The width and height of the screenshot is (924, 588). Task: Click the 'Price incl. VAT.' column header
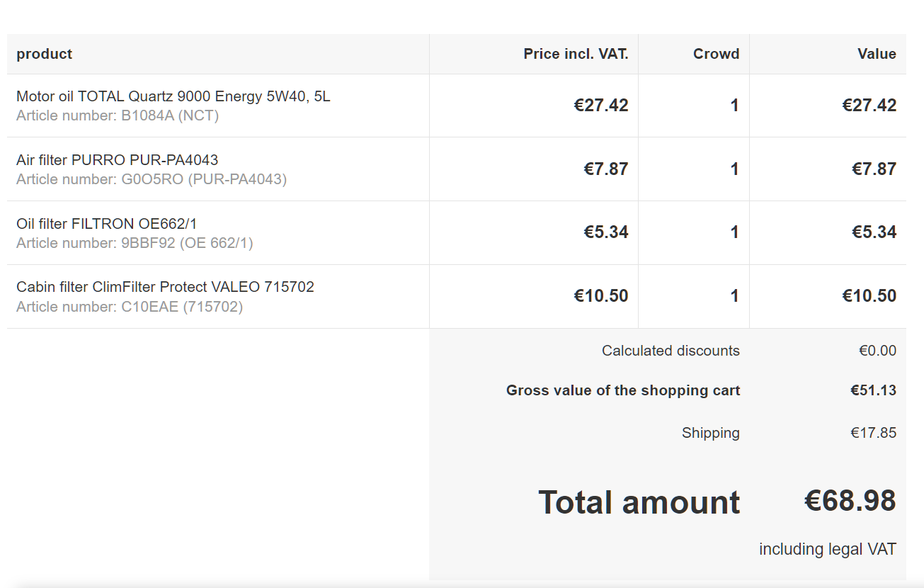tap(576, 54)
